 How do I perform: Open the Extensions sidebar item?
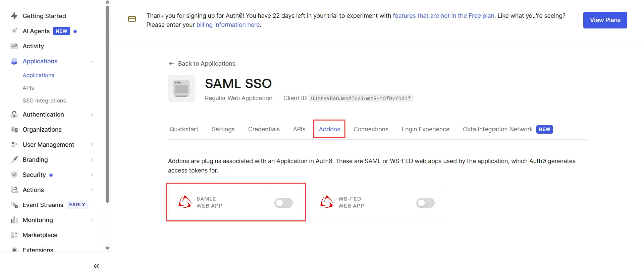[38, 250]
